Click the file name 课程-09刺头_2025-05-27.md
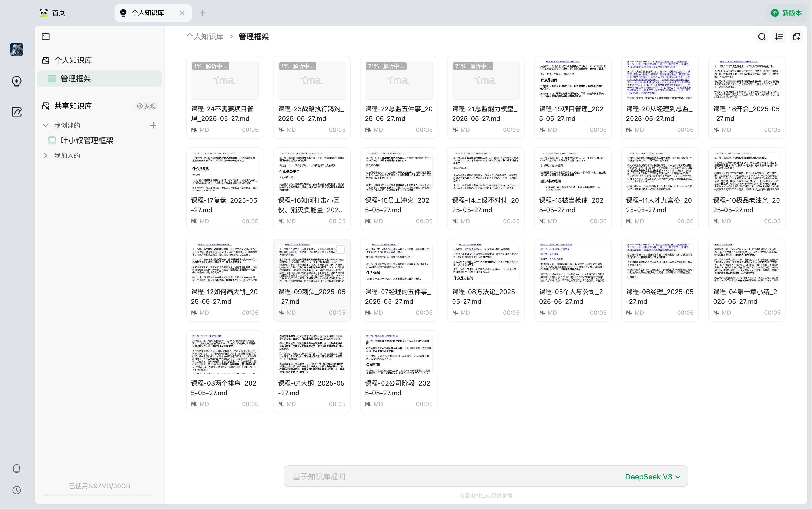Image resolution: width=812 pixels, height=509 pixels. (x=312, y=296)
